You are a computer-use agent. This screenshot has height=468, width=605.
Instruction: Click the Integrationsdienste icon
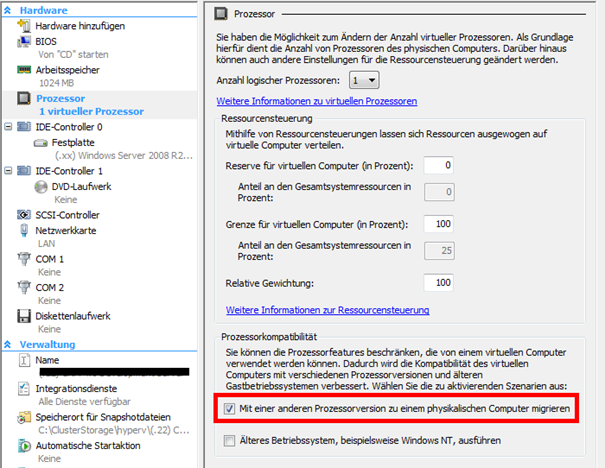24,389
